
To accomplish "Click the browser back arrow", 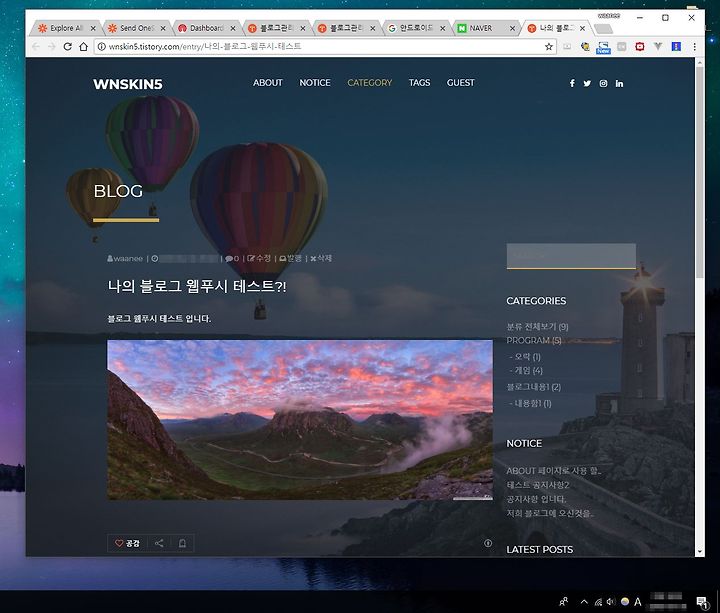I will tap(36, 46).
